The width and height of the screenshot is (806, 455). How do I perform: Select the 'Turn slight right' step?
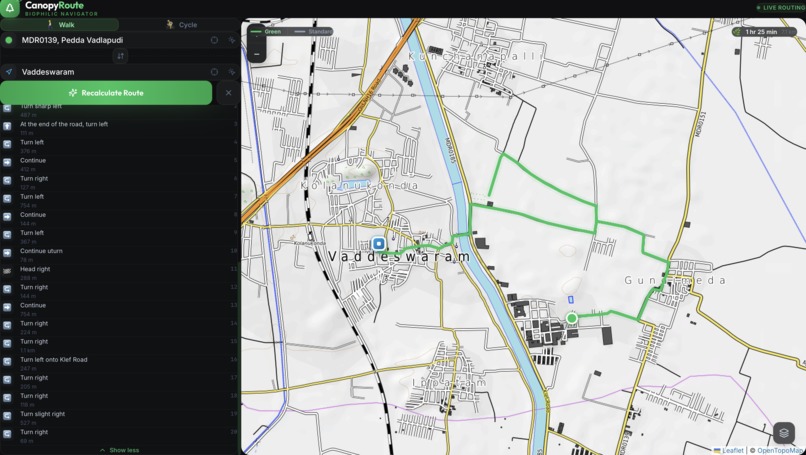[120, 417]
